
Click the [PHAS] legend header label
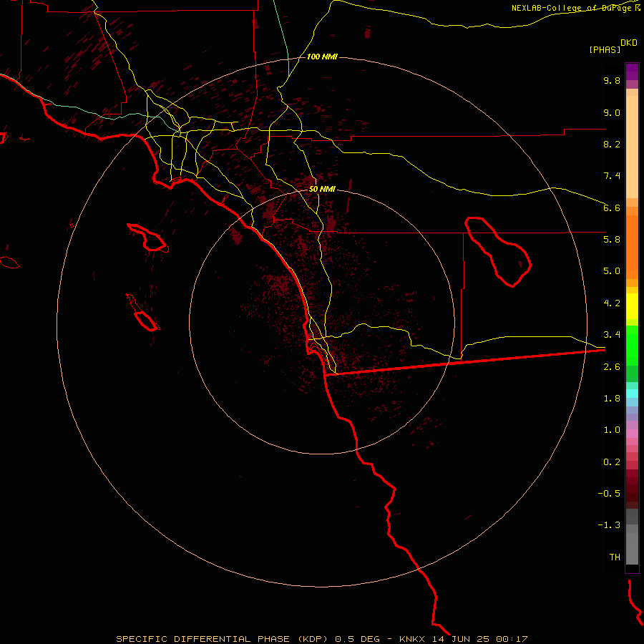pyautogui.click(x=605, y=49)
